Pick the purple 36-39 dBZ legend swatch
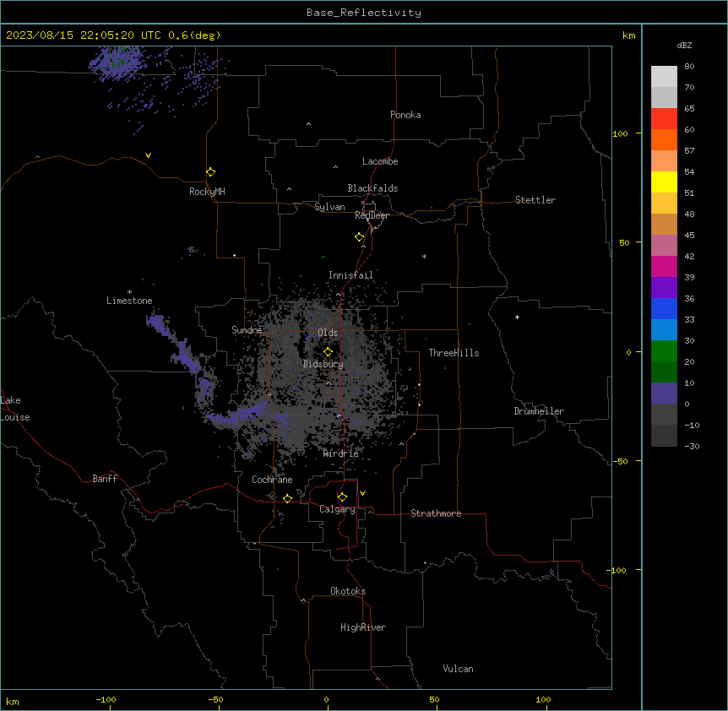This screenshot has width=728, height=711. 664,287
